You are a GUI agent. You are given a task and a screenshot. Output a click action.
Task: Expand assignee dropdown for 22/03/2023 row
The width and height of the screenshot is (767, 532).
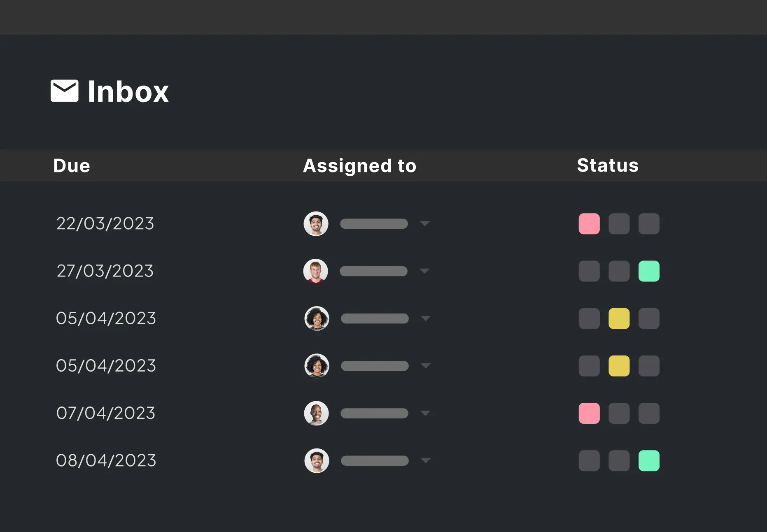[425, 224]
